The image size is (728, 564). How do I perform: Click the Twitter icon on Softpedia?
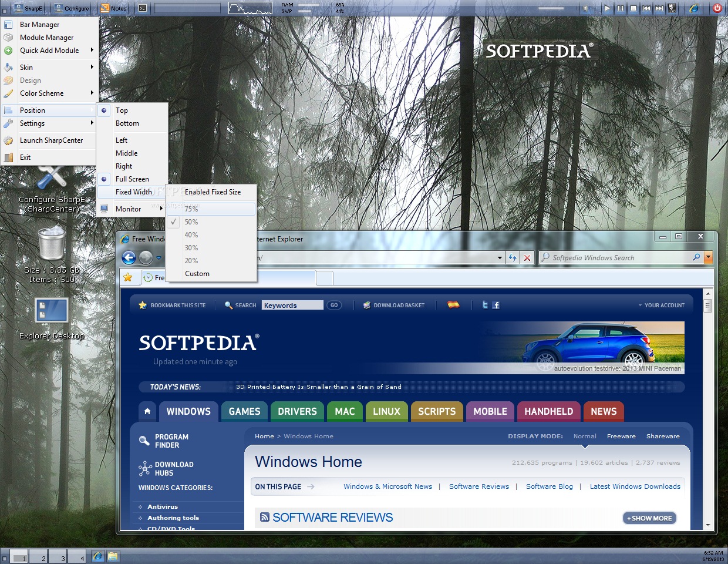pyautogui.click(x=485, y=305)
